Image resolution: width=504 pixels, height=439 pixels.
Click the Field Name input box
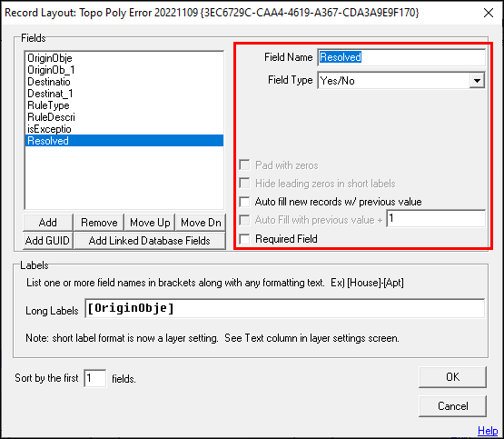[401, 57]
